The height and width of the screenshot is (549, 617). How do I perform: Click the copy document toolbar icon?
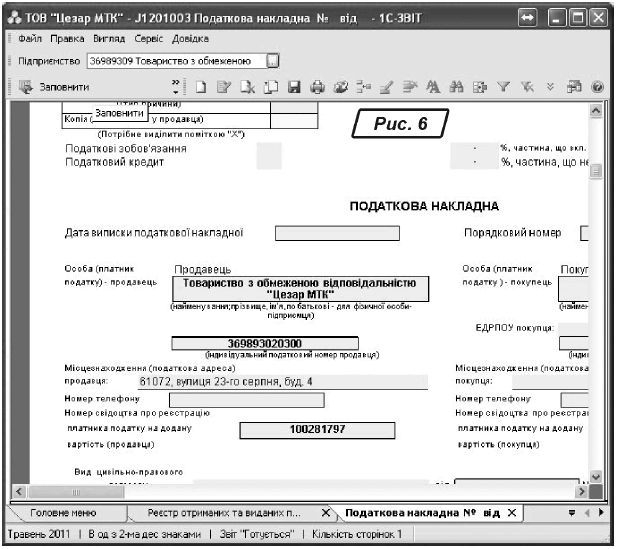click(271, 87)
